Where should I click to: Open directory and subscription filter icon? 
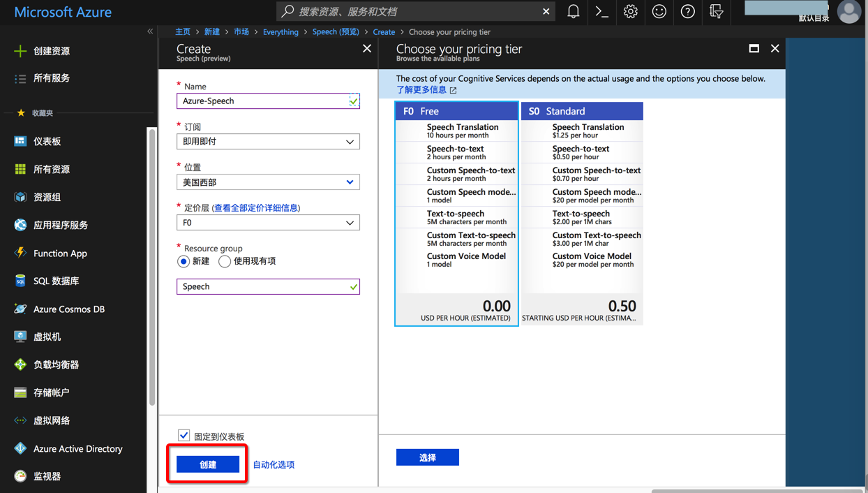(x=717, y=12)
